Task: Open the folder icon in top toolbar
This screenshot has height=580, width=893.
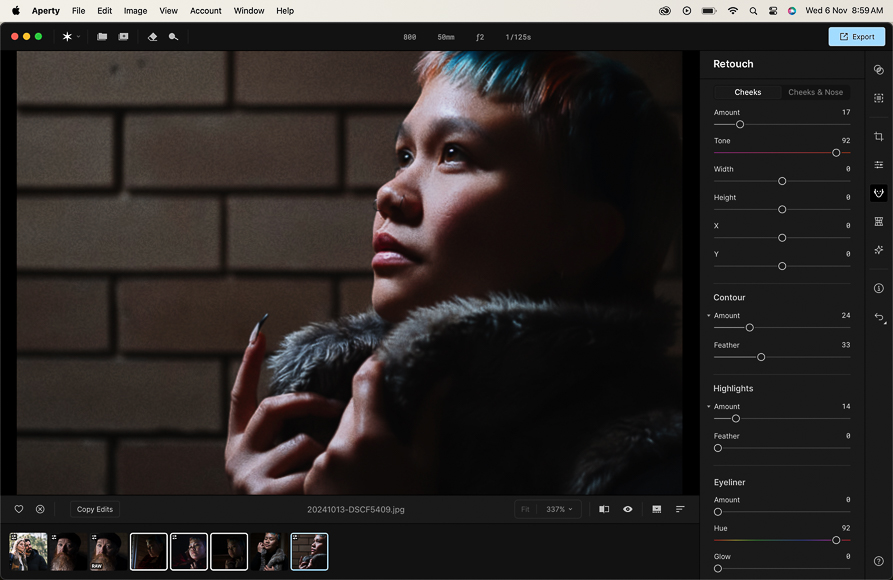Action: pos(102,37)
